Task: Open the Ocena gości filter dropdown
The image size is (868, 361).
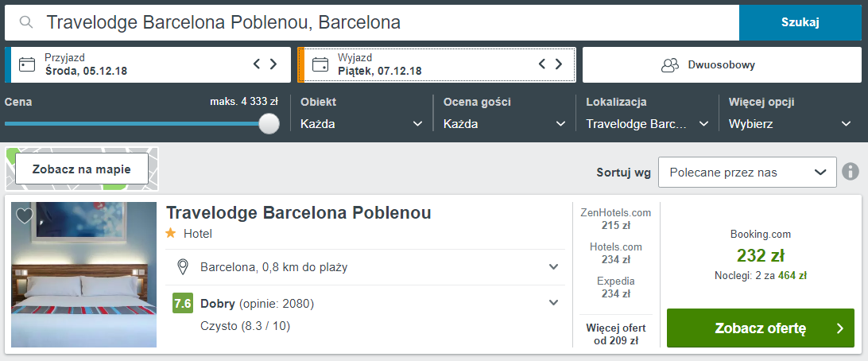Action: tap(505, 124)
